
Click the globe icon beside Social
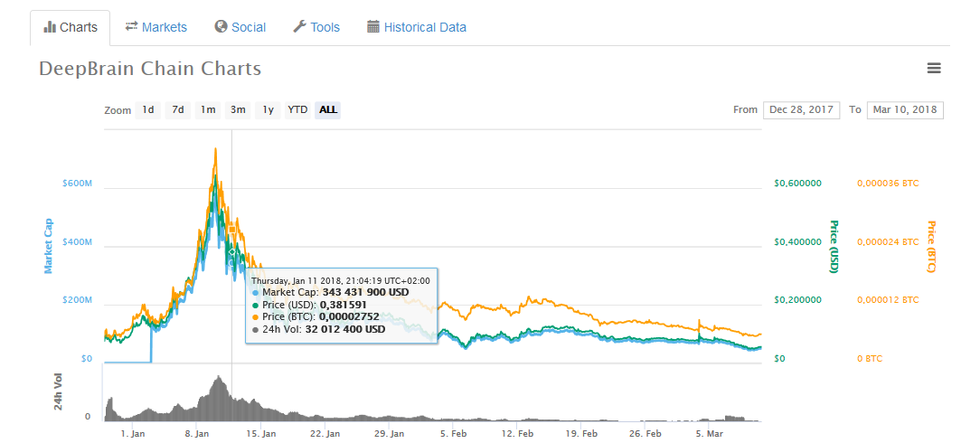(220, 26)
